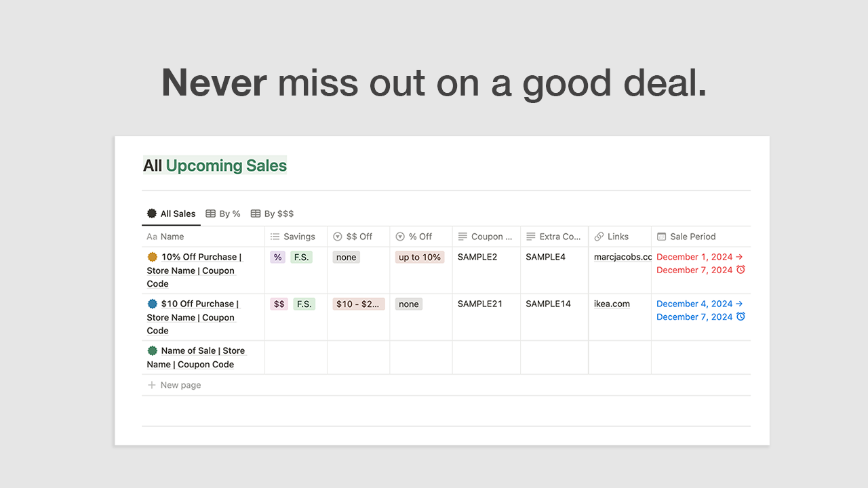Click the Savings column header

(296, 237)
